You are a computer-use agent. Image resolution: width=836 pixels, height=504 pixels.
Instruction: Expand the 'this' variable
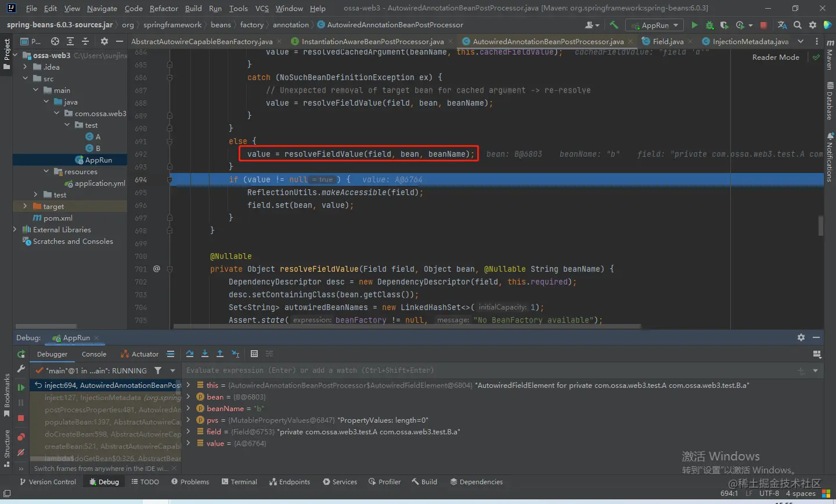188,385
